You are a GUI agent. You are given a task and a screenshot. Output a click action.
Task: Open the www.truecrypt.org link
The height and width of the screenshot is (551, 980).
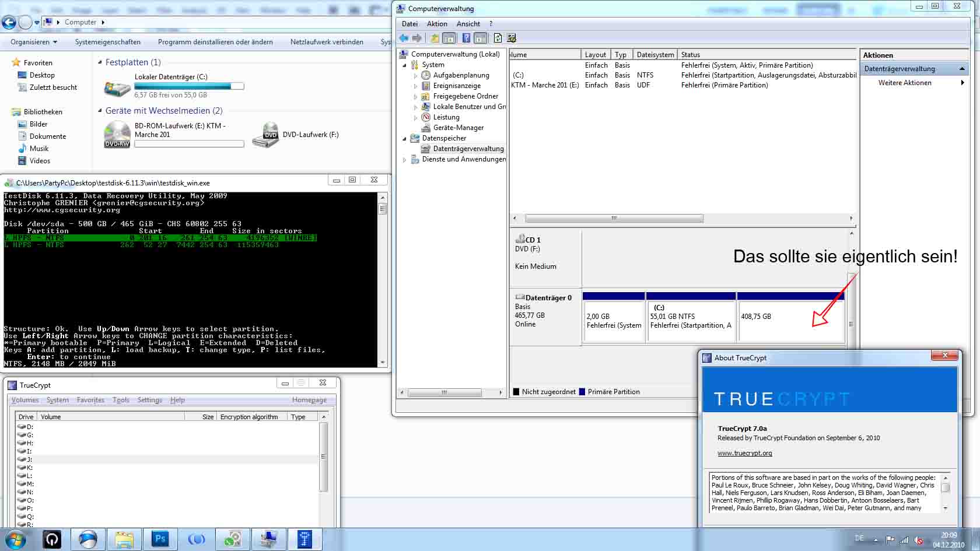[x=745, y=453]
